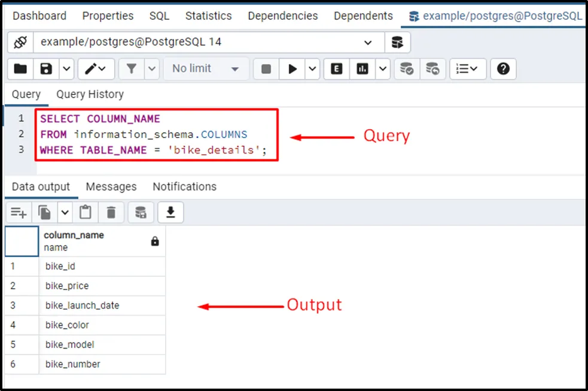Open the Help question mark icon
Image resolution: width=588 pixels, height=391 pixels.
pos(503,69)
